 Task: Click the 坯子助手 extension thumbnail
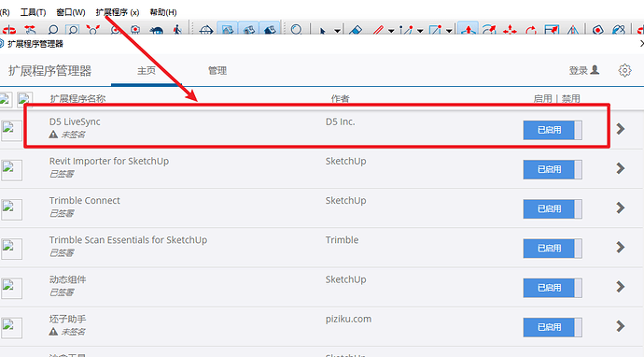(x=11, y=328)
